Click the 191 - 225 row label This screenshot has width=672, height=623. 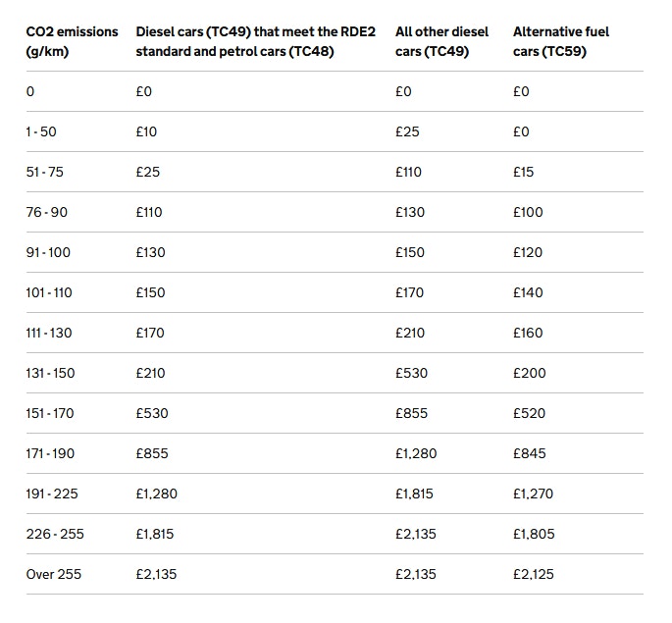point(52,494)
